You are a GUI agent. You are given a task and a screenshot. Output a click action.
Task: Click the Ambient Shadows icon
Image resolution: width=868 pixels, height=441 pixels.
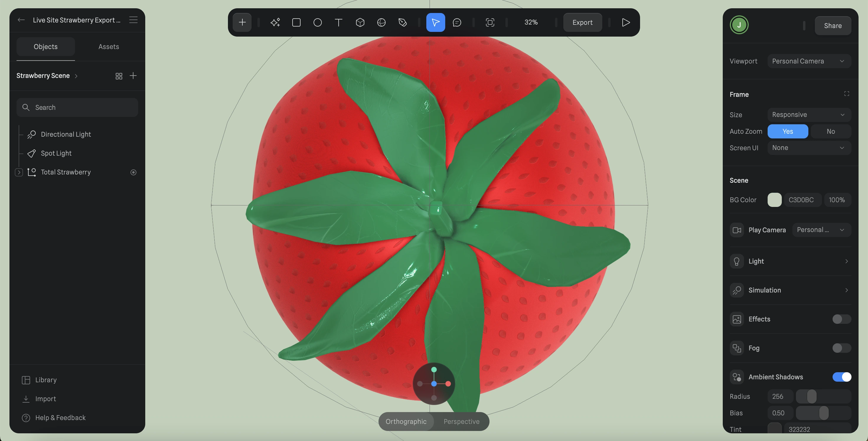point(737,377)
